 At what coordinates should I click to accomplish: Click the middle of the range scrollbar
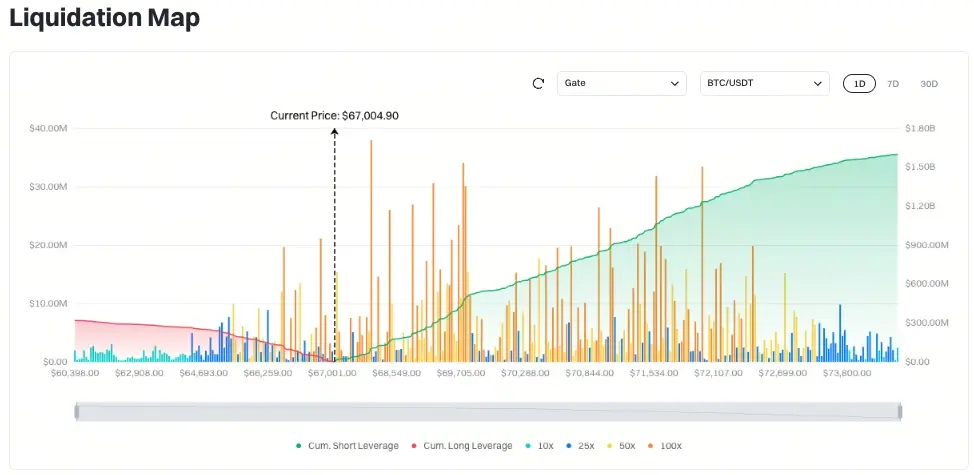tap(488, 412)
